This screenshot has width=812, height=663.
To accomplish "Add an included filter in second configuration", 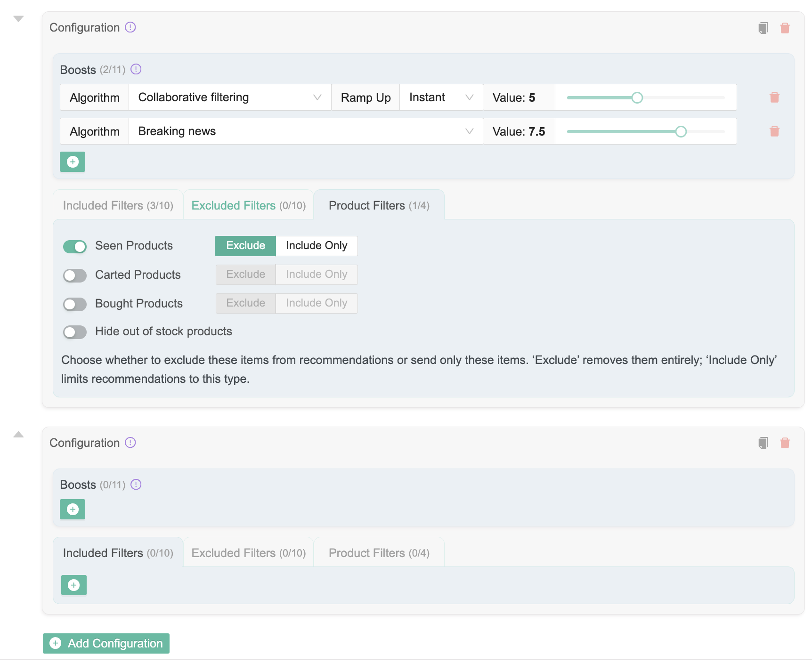I will [x=74, y=585].
